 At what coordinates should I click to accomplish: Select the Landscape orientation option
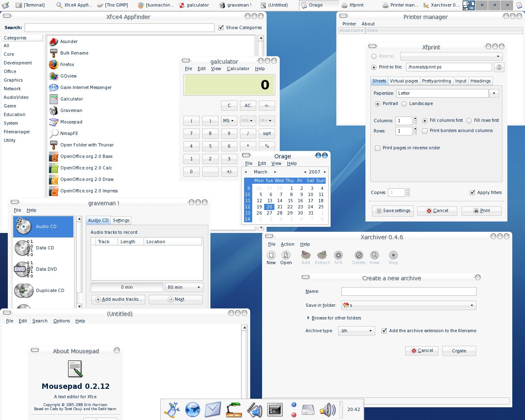pyautogui.click(x=404, y=104)
